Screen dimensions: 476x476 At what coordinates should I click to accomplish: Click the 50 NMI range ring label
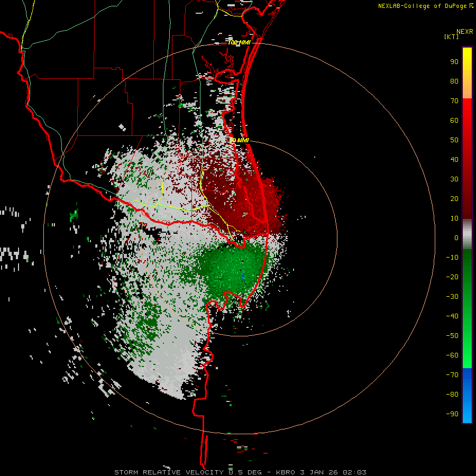(x=239, y=140)
